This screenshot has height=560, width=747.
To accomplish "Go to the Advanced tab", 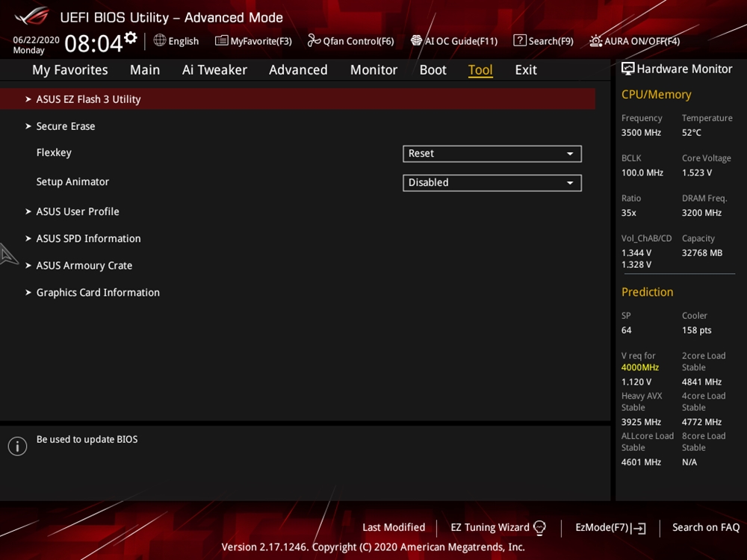I will click(298, 70).
